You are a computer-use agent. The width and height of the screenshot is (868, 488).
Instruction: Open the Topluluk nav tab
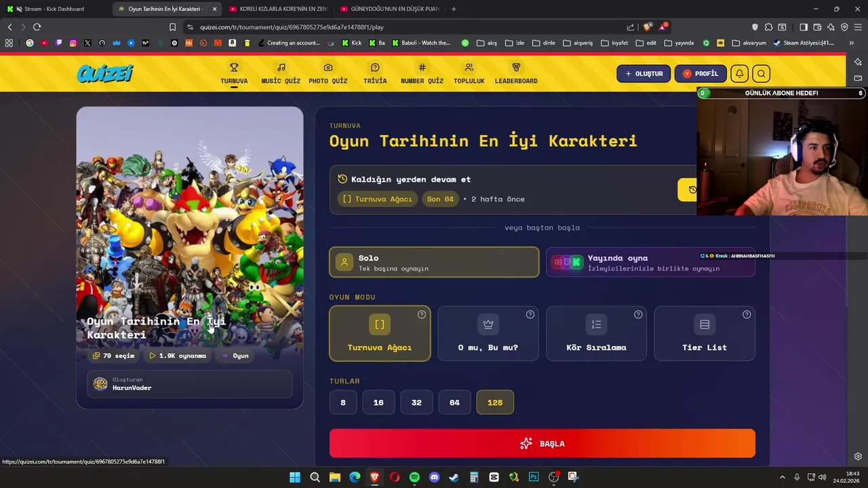(x=469, y=74)
